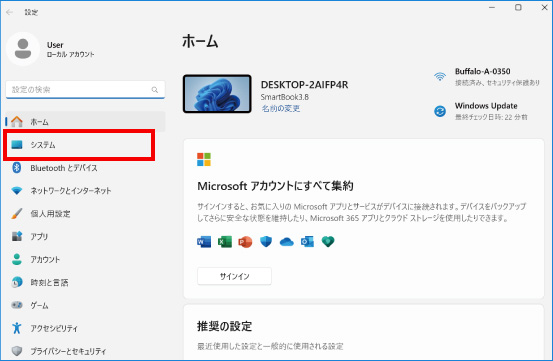
Task: Click the Time and language clock icon
Action: [x=17, y=282]
